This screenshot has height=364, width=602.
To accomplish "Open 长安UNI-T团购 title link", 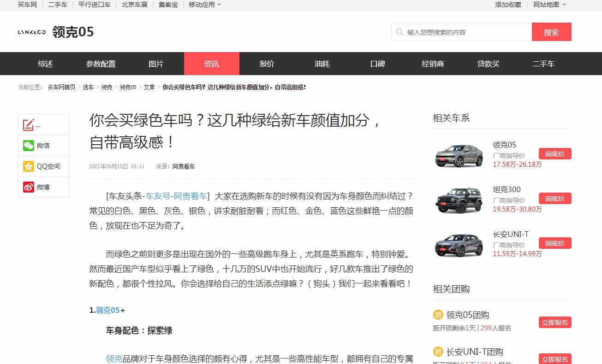I will 475,352.
